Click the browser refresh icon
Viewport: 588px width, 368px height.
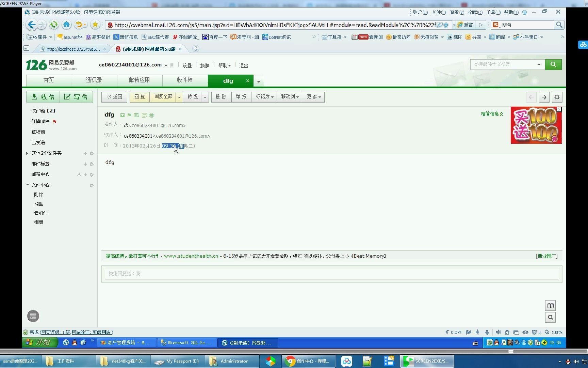coord(54,25)
